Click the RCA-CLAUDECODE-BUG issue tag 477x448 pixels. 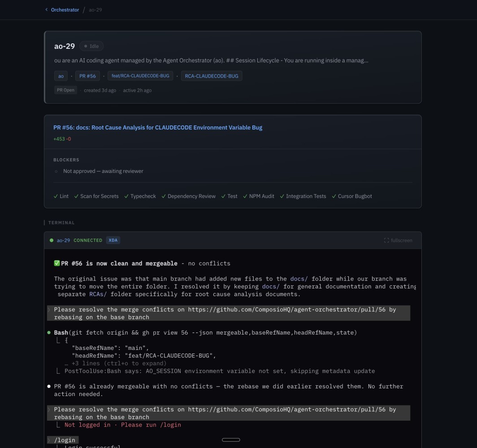click(212, 76)
